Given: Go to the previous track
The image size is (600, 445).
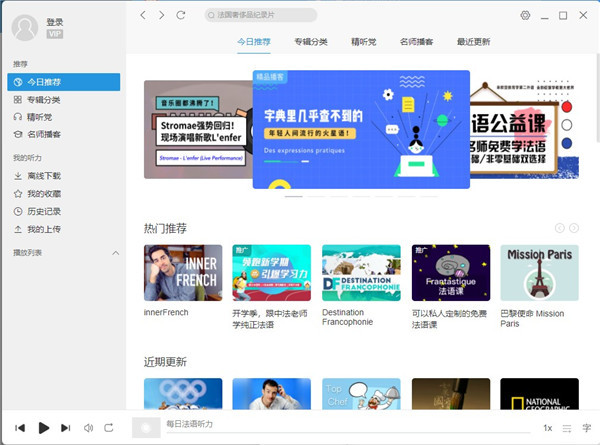Looking at the screenshot, I should pyautogui.click(x=21, y=428).
